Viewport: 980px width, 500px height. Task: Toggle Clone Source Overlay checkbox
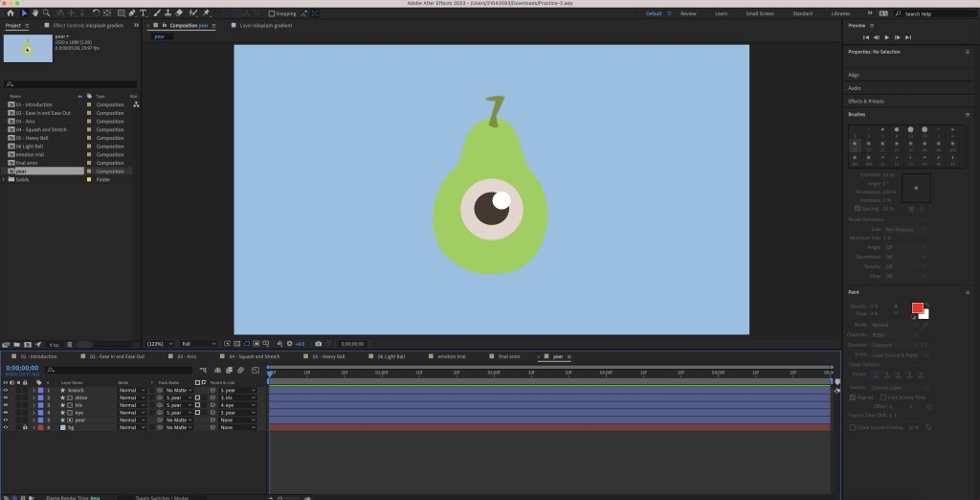pos(853,427)
